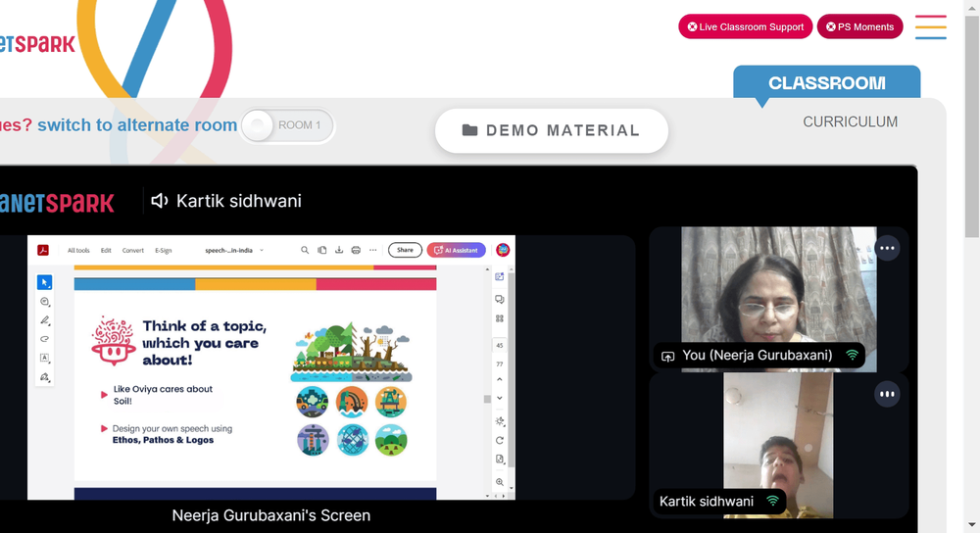Click the page-up chevron in PDF panel
The image size is (980, 533).
(500, 379)
